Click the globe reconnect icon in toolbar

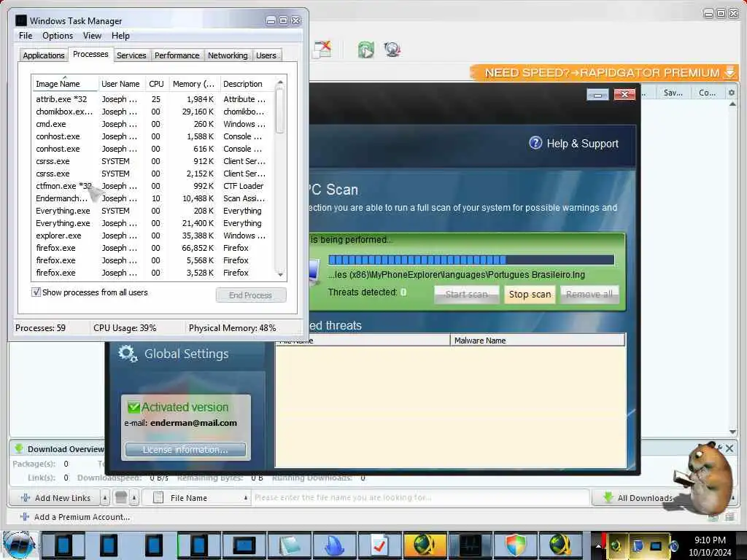tap(392, 50)
